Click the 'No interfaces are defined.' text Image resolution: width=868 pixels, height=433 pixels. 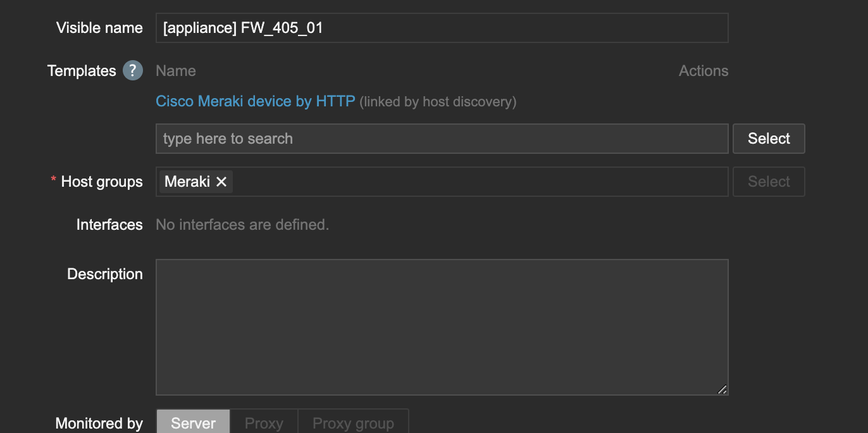tap(242, 225)
